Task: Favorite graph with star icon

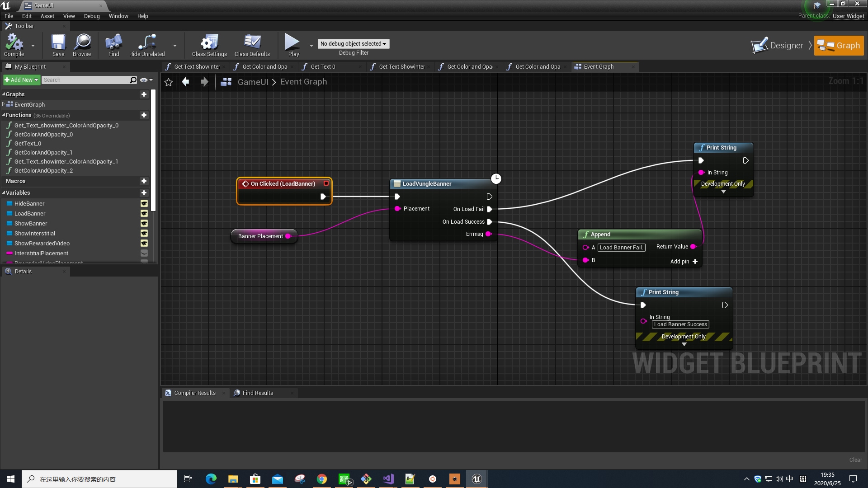Action: [x=169, y=82]
